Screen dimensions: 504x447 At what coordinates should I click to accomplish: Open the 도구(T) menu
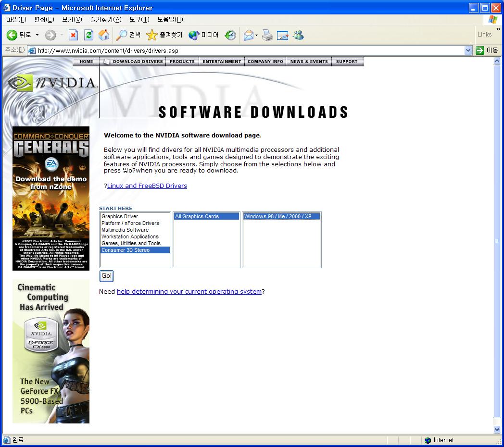click(x=139, y=19)
